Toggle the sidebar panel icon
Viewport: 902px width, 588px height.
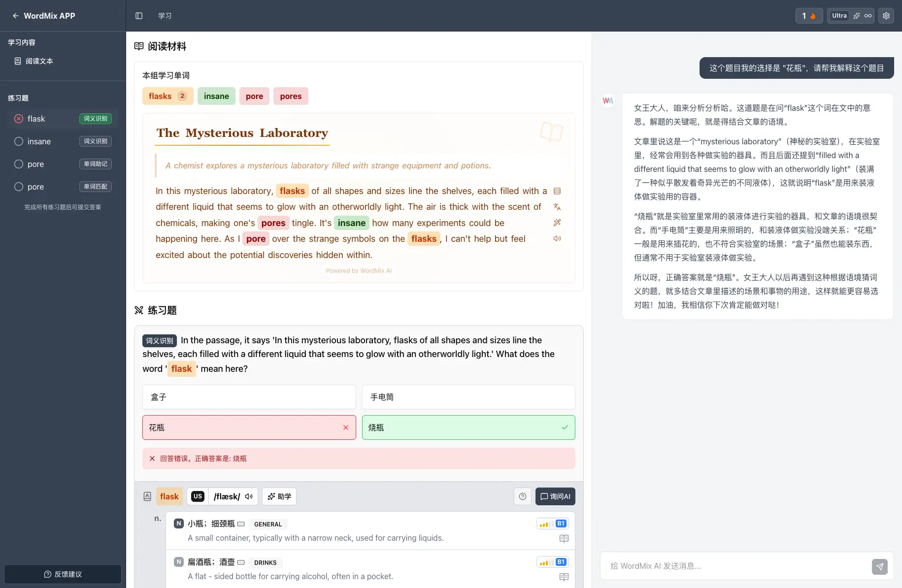tap(139, 16)
